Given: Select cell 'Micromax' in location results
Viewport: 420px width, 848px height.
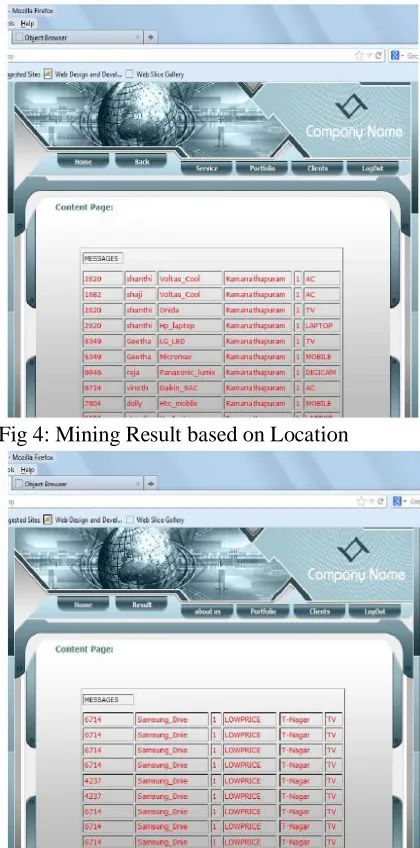Looking at the screenshot, I should [190, 357].
